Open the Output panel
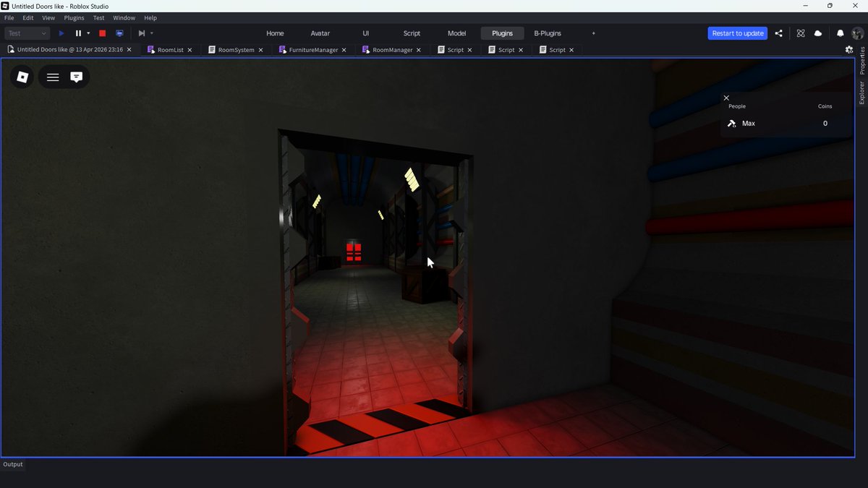Screen dimensions: 868x488 pyautogui.click(x=13, y=464)
